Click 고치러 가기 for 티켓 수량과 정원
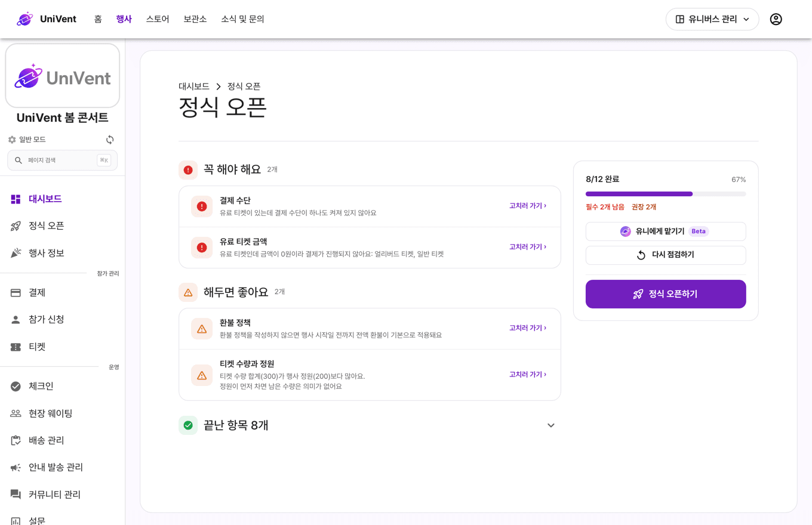This screenshot has height=525, width=812. click(x=528, y=375)
